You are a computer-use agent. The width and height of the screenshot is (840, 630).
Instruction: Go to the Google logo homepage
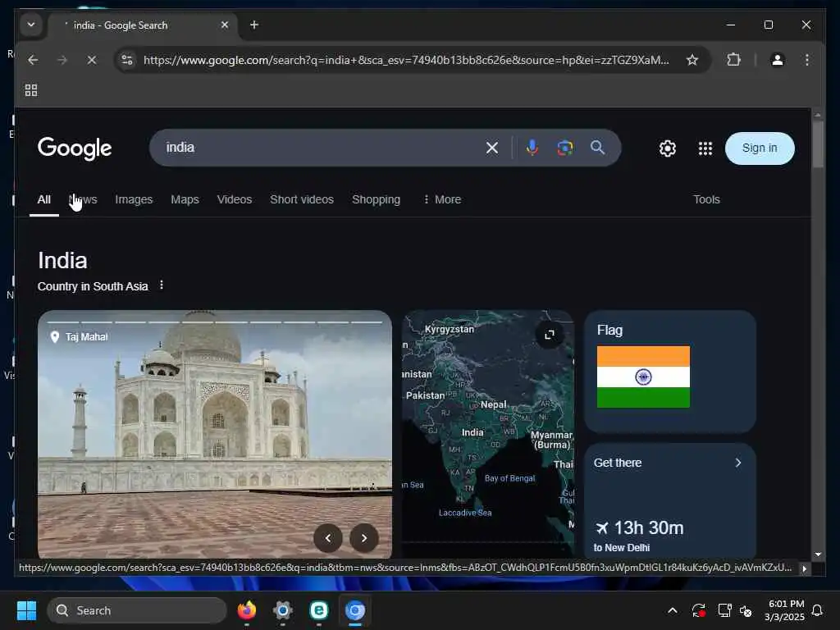point(75,148)
